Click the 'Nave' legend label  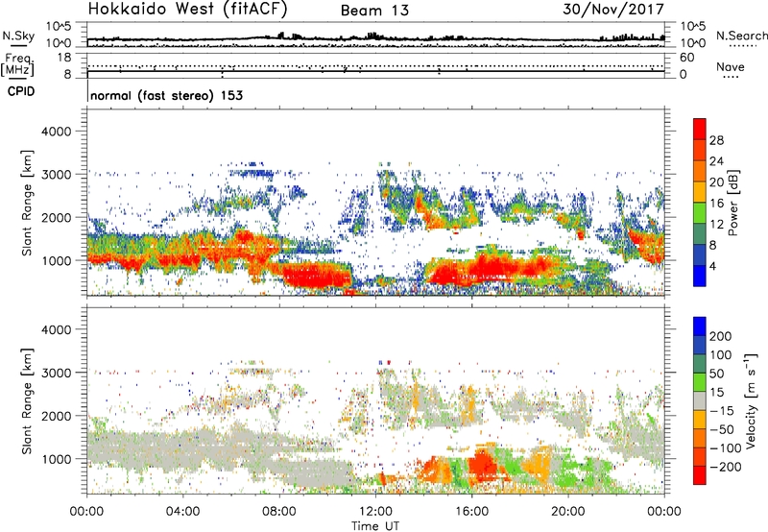pos(731,66)
